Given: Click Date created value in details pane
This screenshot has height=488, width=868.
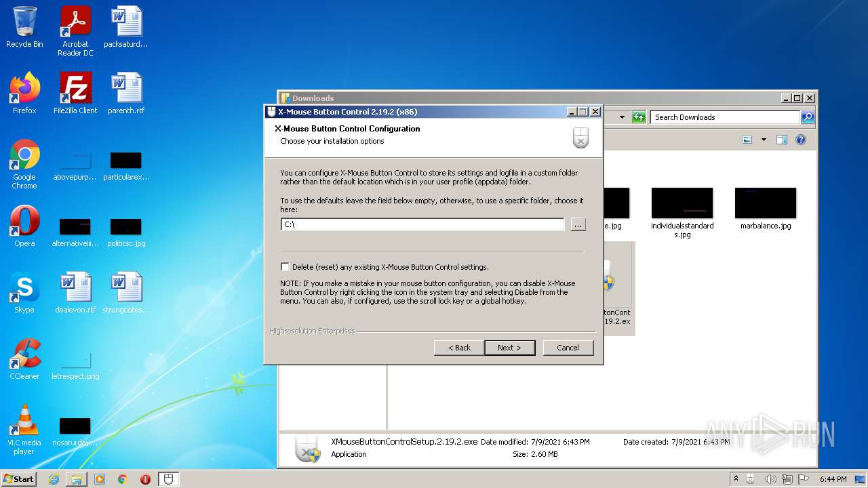Looking at the screenshot, I should (x=701, y=442).
